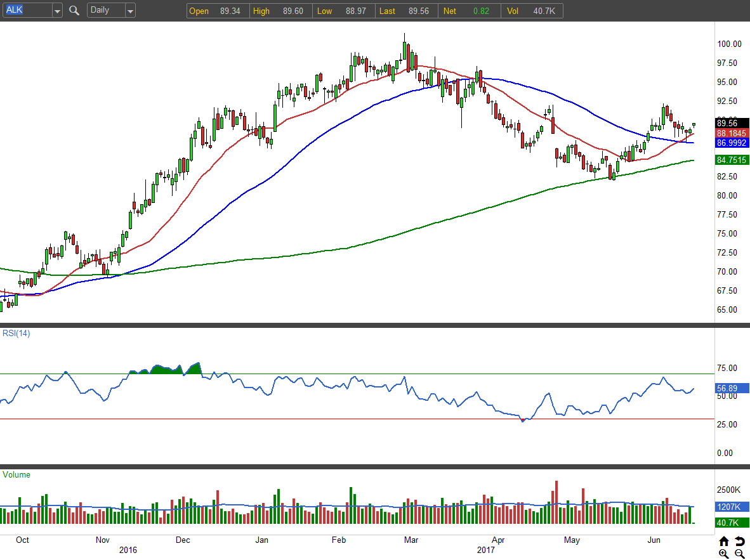Click the Open value 89.34
The image size is (750, 560).
point(230,11)
